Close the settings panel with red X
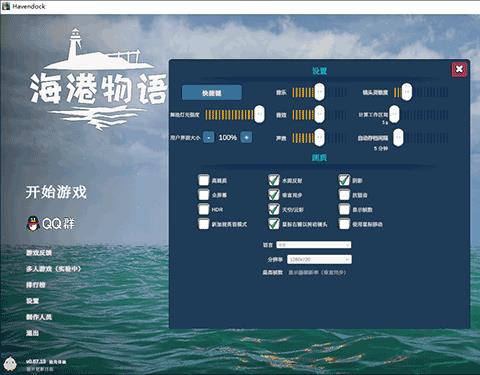This screenshot has width=480, height=375. 459,69
